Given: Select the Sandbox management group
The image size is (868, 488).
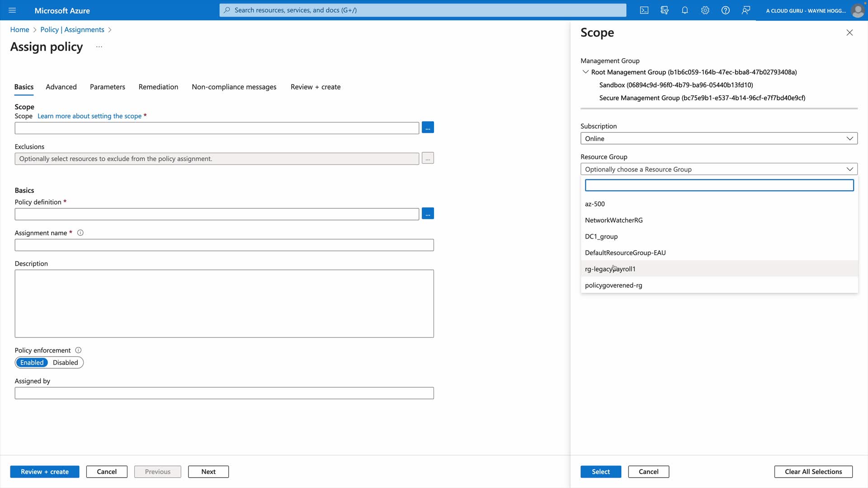Looking at the screenshot, I should tap(676, 85).
